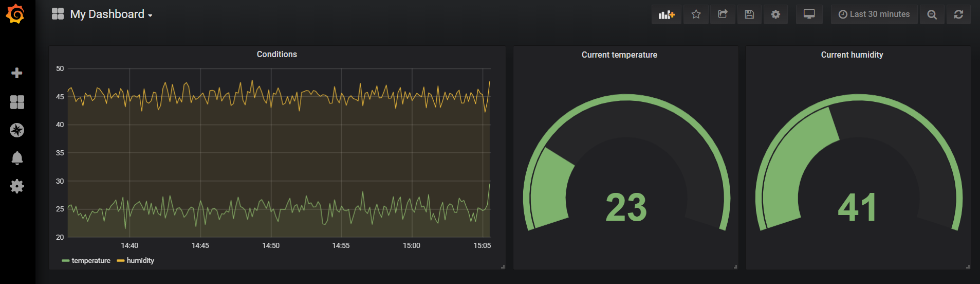Open the Dashboards grid icon in sidebar

pos(17,102)
